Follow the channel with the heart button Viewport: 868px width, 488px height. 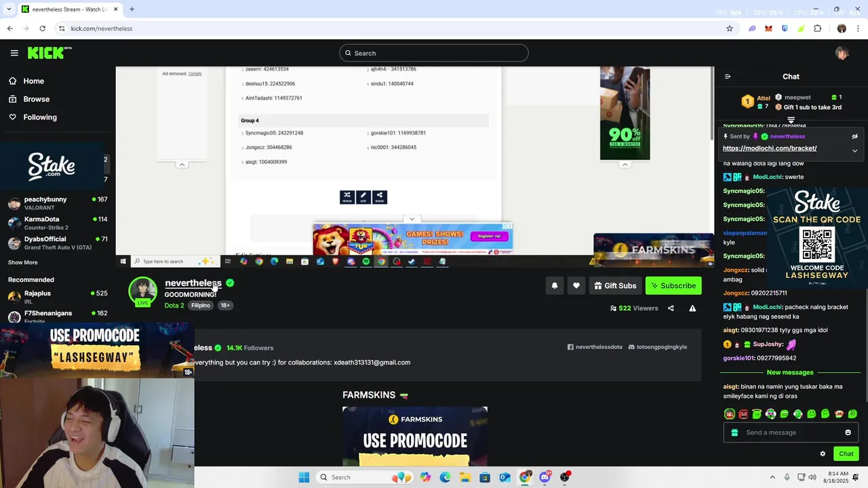(576, 285)
